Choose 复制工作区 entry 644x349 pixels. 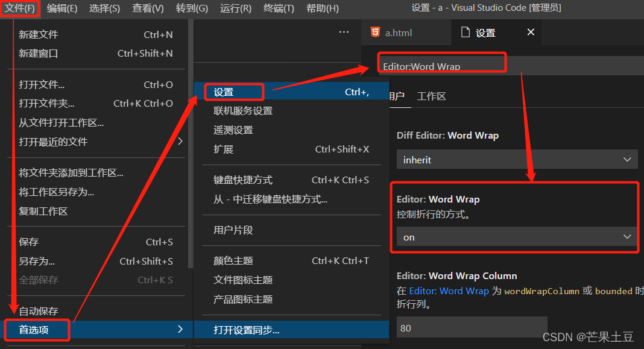point(96,212)
